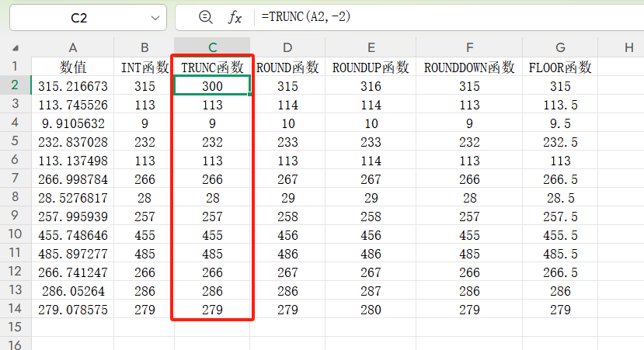Image resolution: width=644 pixels, height=350 pixels.
Task: Select column A header
Action: (x=73, y=47)
